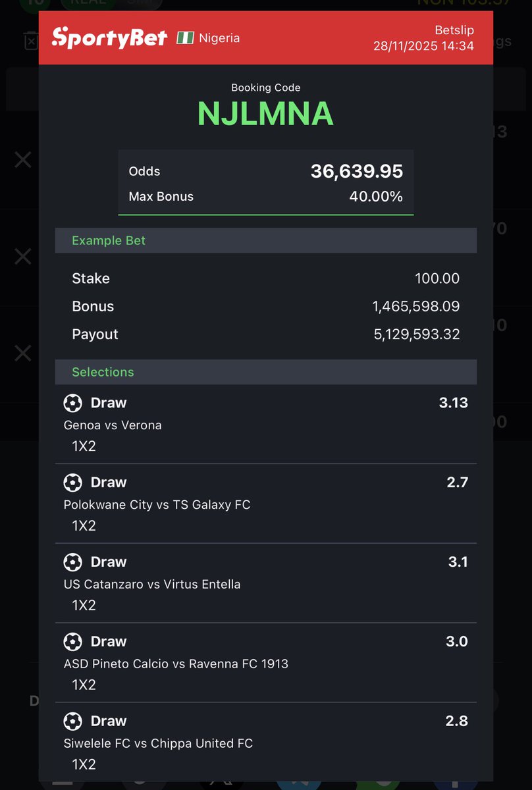Click the Stake amount 100.00
Viewport: 532px width, 790px height.
437,278
